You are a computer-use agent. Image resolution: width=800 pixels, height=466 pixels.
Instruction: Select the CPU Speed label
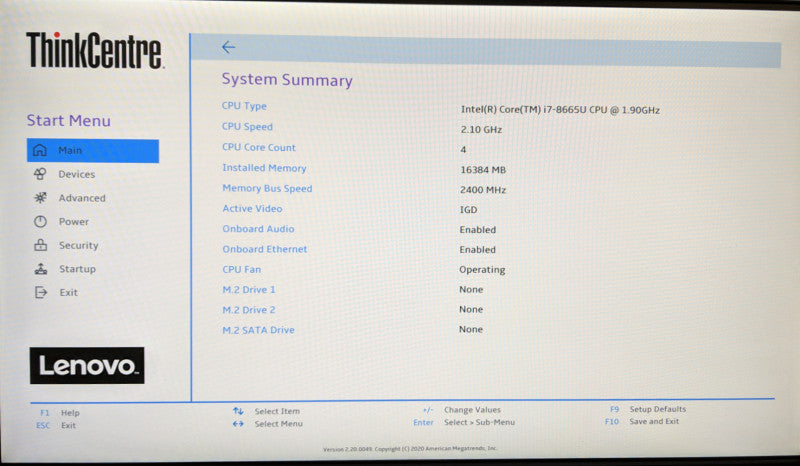[247, 127]
